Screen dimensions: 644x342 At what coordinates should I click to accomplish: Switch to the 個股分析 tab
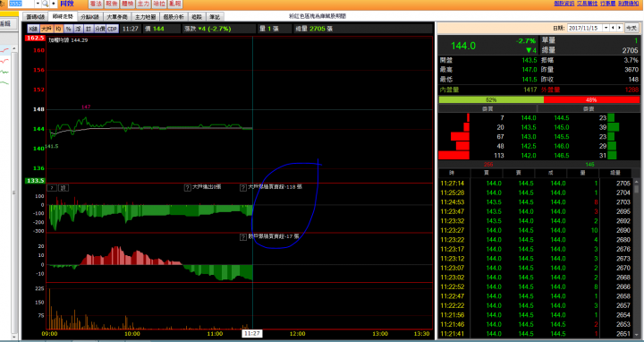[x=174, y=17]
